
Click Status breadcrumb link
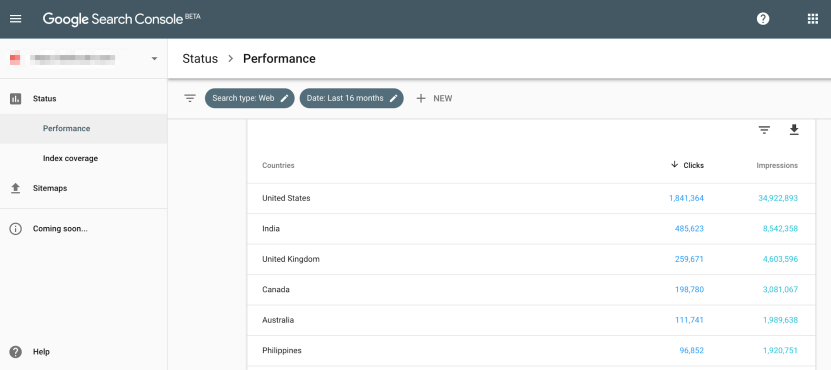pos(200,59)
